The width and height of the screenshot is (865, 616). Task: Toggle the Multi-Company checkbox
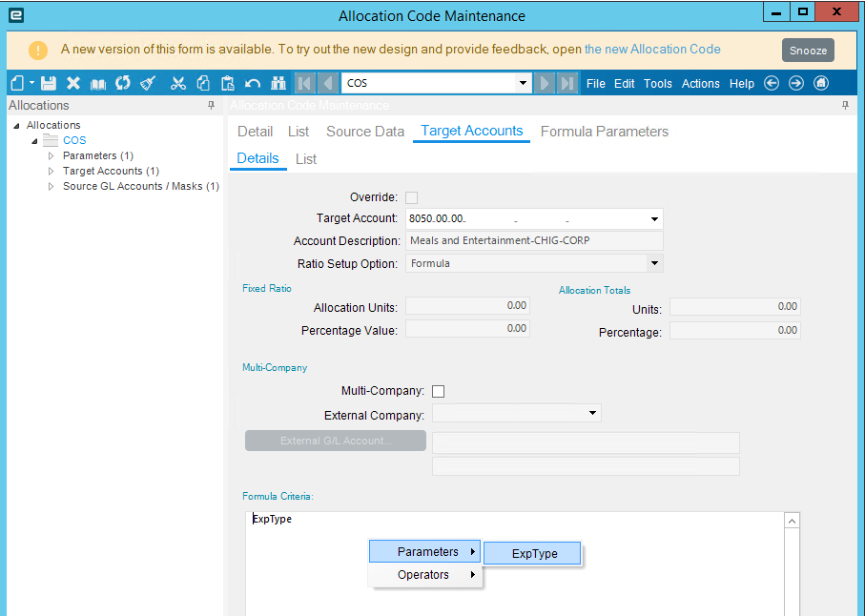438,391
